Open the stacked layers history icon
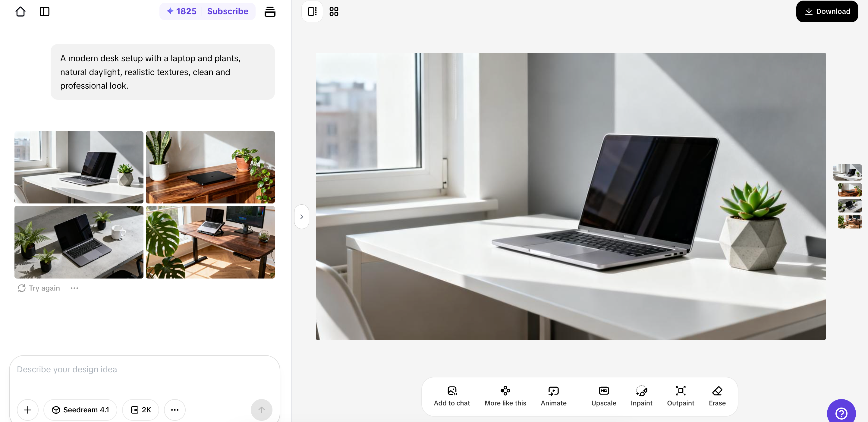 [269, 11]
